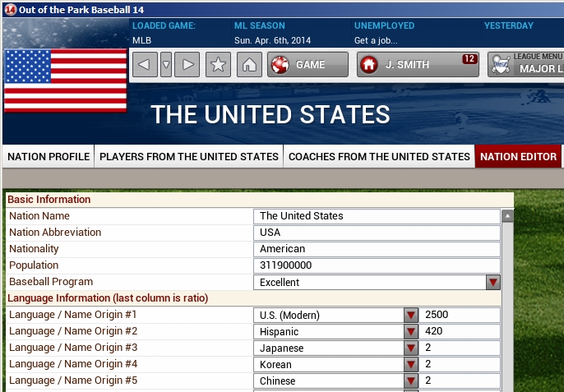Screen dimensions: 564x392
Task: Click the Language / Name Origin #3 label
Action: (73, 348)
